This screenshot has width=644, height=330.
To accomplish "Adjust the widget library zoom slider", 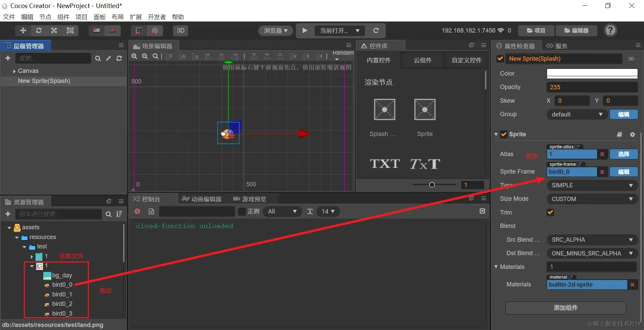I will [x=432, y=185].
